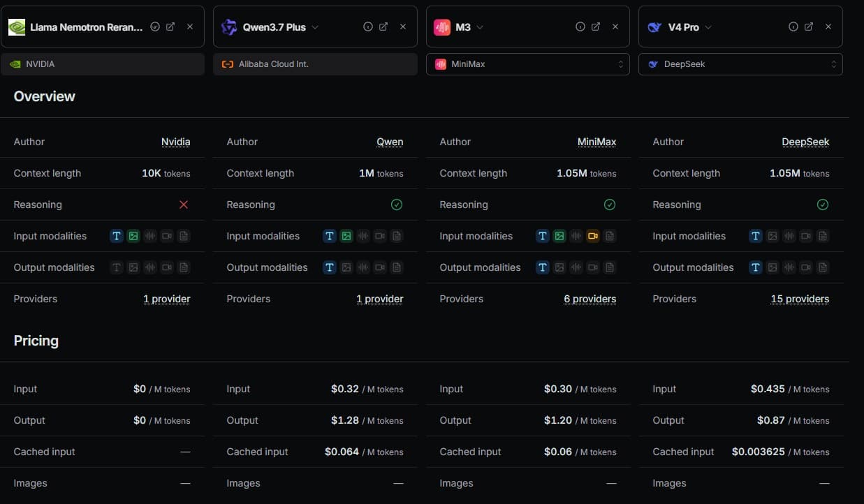This screenshot has width=864, height=504.
Task: Remove M3 from the comparison
Action: (x=615, y=27)
